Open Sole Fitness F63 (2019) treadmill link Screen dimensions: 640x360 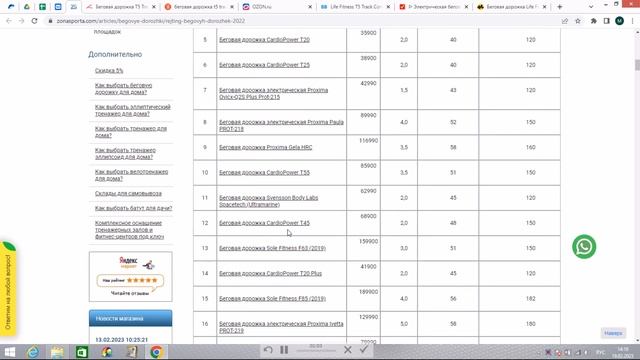273,248
